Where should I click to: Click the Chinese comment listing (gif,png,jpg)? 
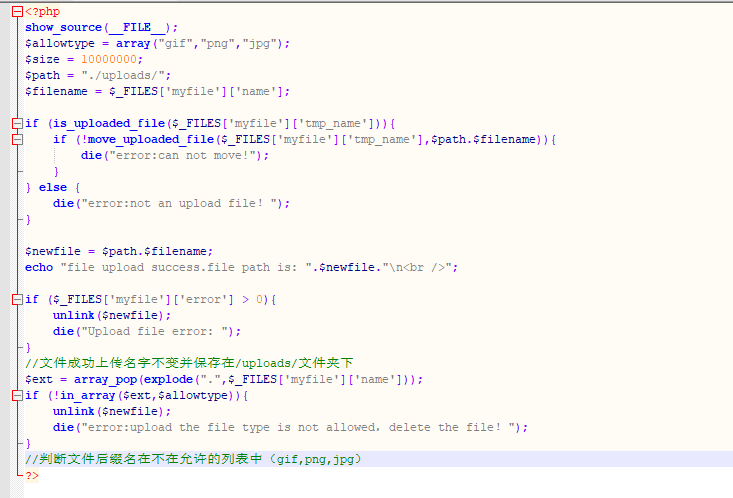click(x=194, y=459)
